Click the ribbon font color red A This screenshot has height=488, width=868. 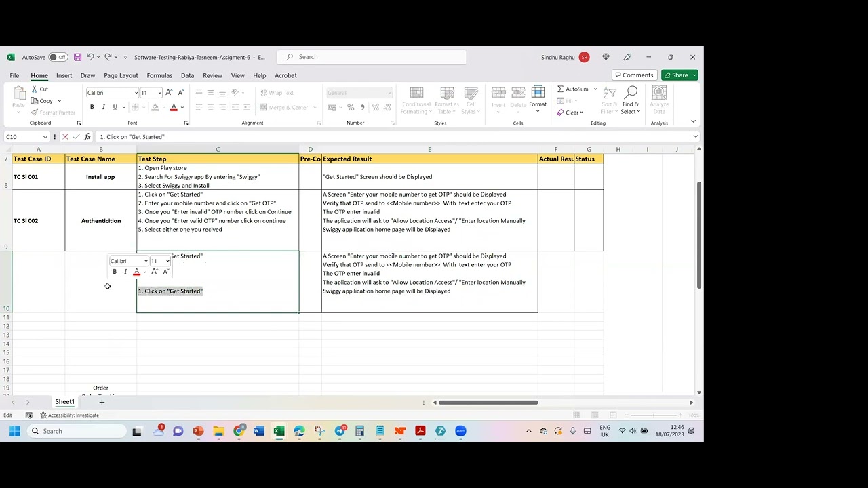(x=174, y=107)
